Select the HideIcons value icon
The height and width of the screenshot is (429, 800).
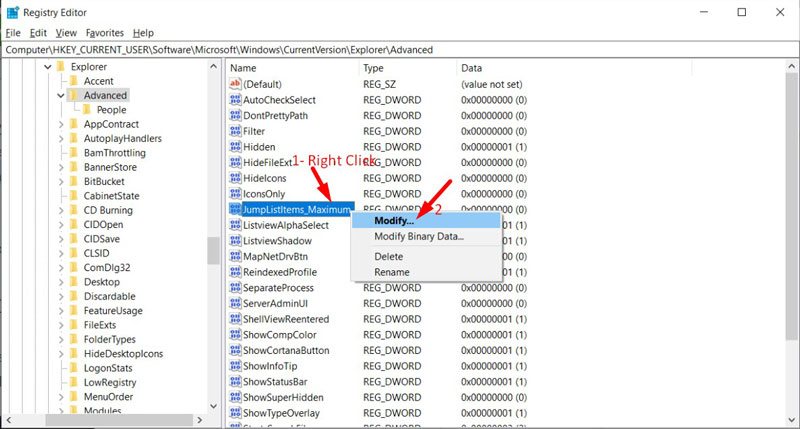(235, 178)
